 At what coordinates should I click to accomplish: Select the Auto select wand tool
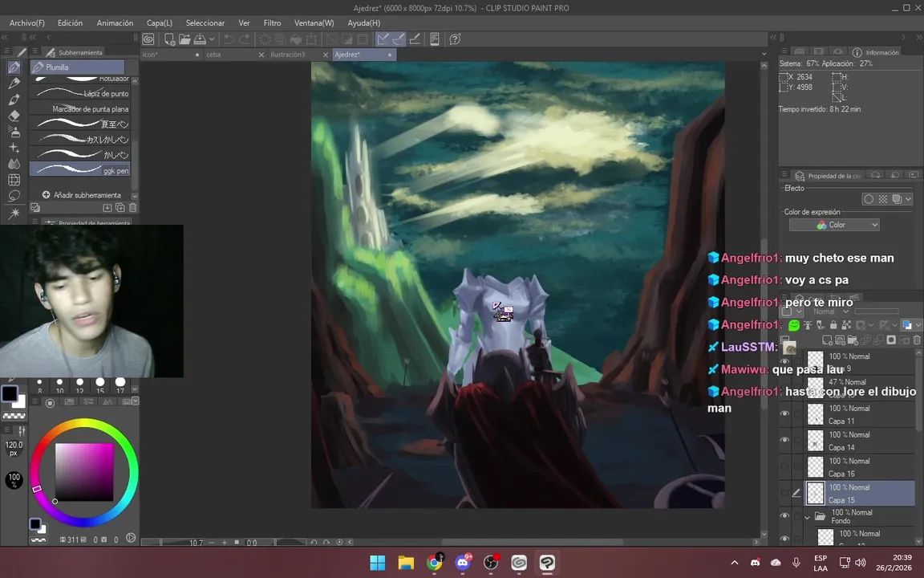tap(14, 212)
